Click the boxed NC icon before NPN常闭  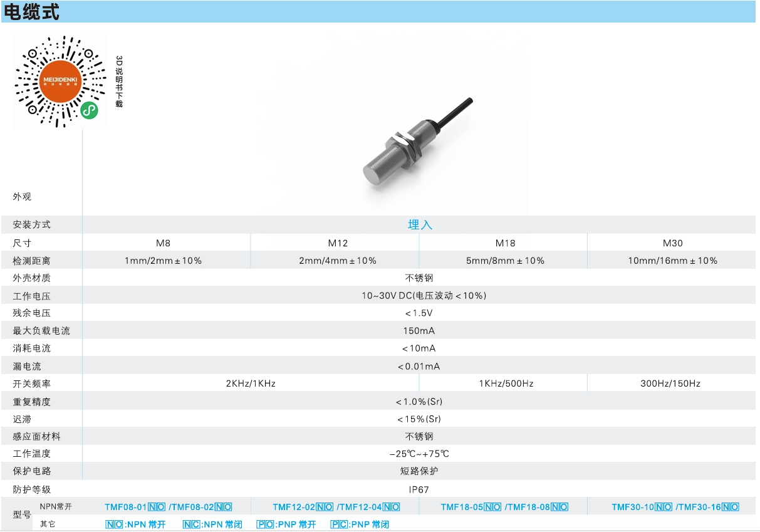tap(191, 524)
